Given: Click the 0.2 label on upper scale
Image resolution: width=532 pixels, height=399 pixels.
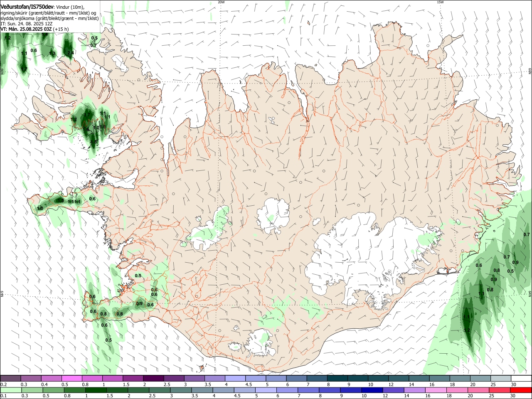Looking at the screenshot, I should [x=3, y=384].
